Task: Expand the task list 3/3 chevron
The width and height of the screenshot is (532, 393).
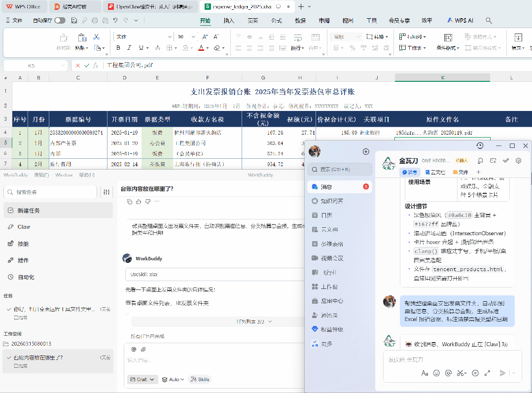Action: [x=270, y=322]
